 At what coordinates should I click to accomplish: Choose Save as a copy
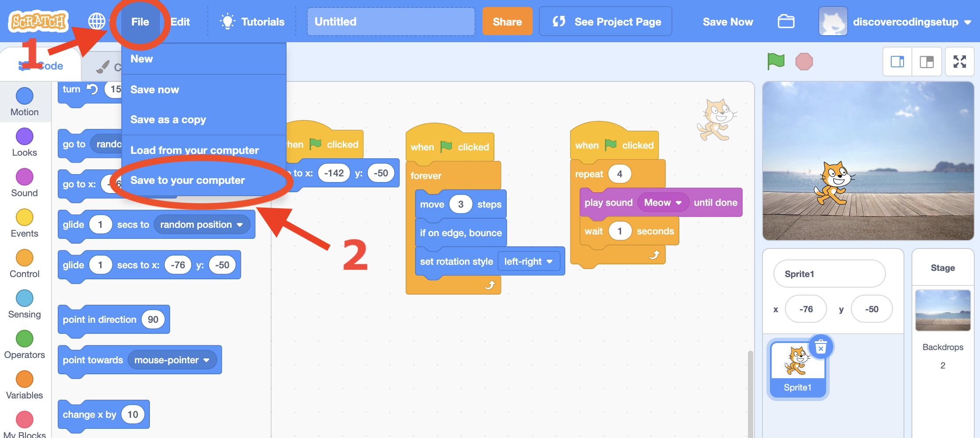coord(204,120)
